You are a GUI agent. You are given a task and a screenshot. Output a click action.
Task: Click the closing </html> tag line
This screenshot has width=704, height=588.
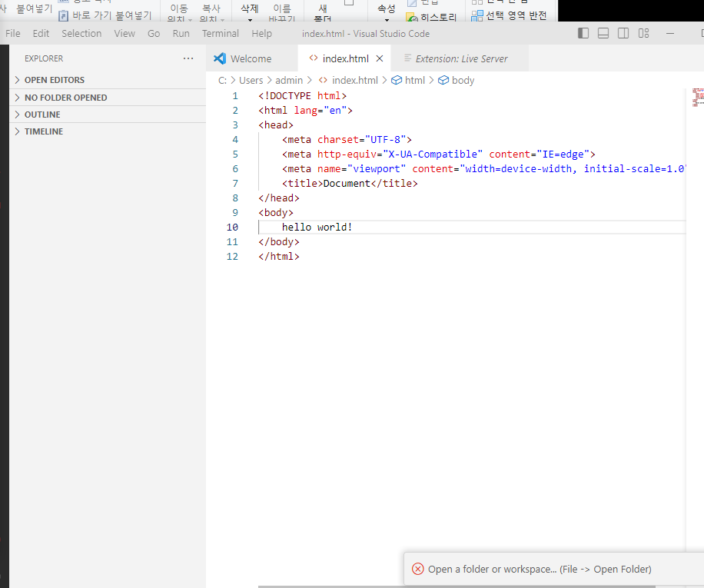(x=279, y=256)
